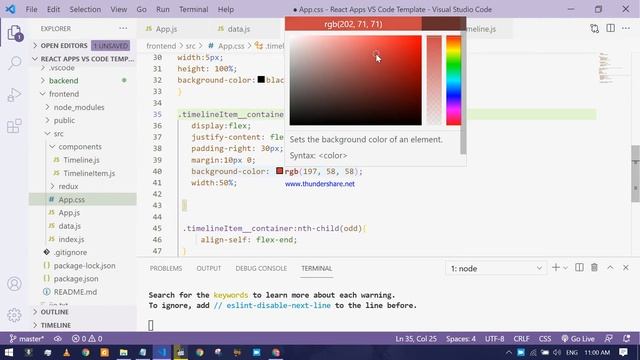Open package.json in the explorer
The width and height of the screenshot is (640, 360).
point(76,279)
